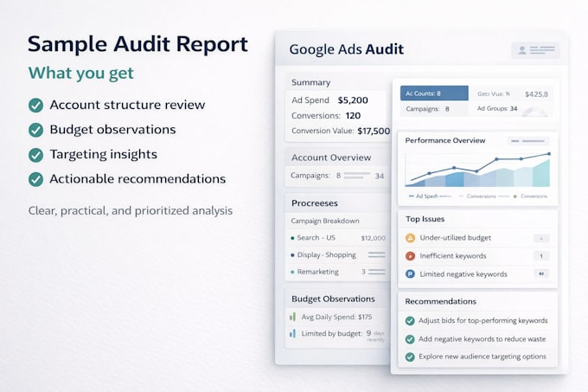The height and width of the screenshot is (392, 588).
Task: Click the Account Overview heading
Action: tap(331, 157)
